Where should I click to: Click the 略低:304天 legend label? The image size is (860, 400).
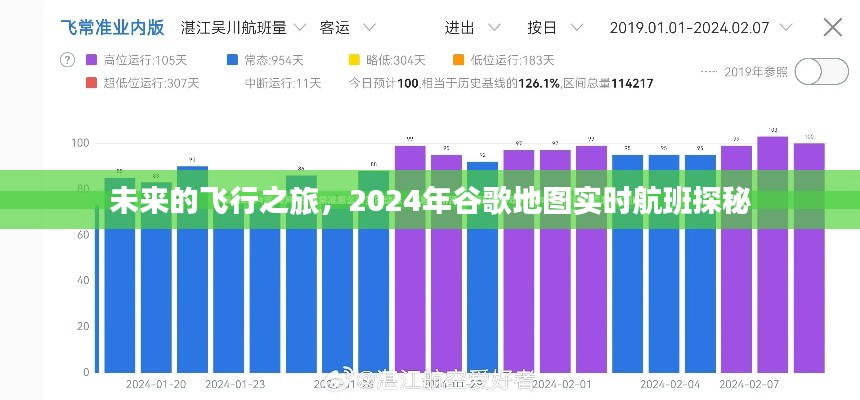(x=395, y=60)
